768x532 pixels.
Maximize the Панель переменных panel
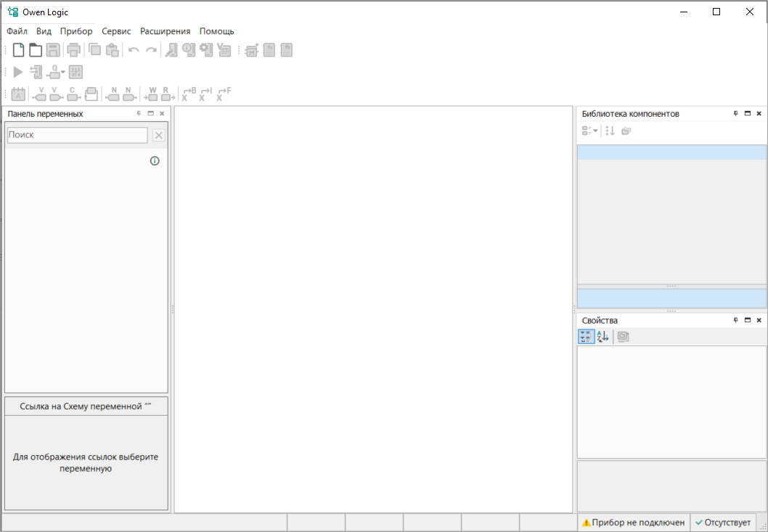point(150,114)
